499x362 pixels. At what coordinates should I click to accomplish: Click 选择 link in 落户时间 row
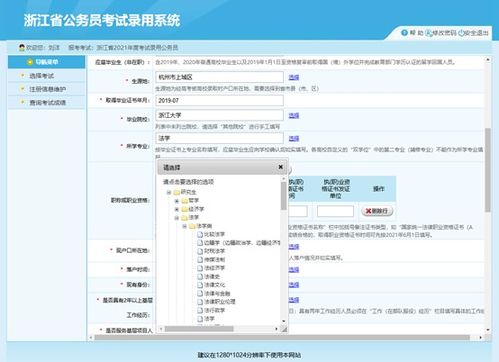[294, 269]
